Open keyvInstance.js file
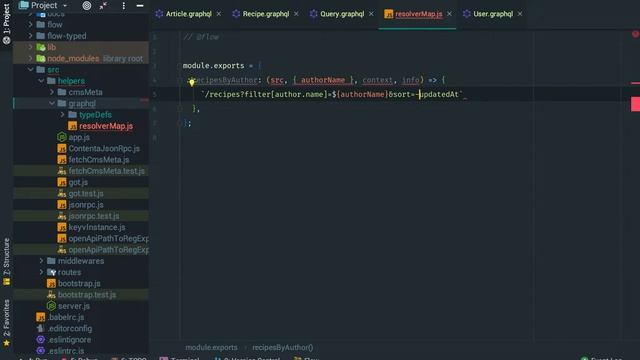This screenshot has height=360, width=640. click(x=97, y=227)
